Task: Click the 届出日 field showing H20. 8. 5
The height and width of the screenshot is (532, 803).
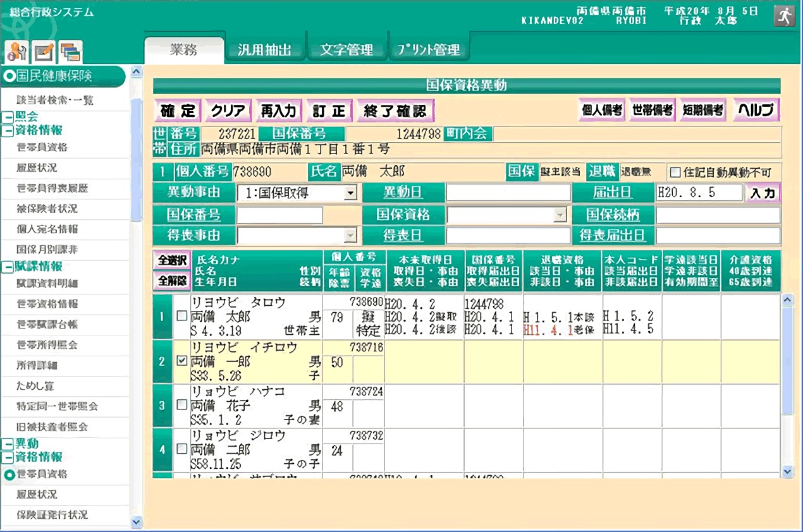Action: pos(699,193)
